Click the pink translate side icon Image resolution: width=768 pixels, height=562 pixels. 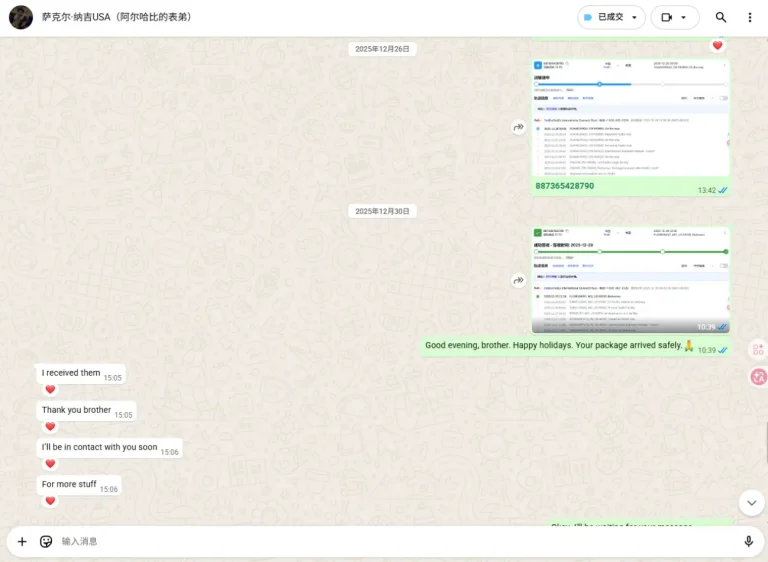pos(759,377)
